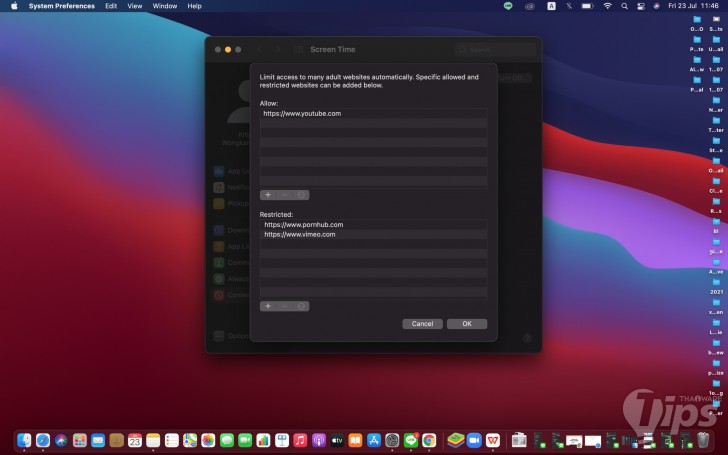Image resolution: width=728 pixels, height=455 pixels.
Task: Open Calendar showing 23 in the Dock
Action: click(x=135, y=440)
